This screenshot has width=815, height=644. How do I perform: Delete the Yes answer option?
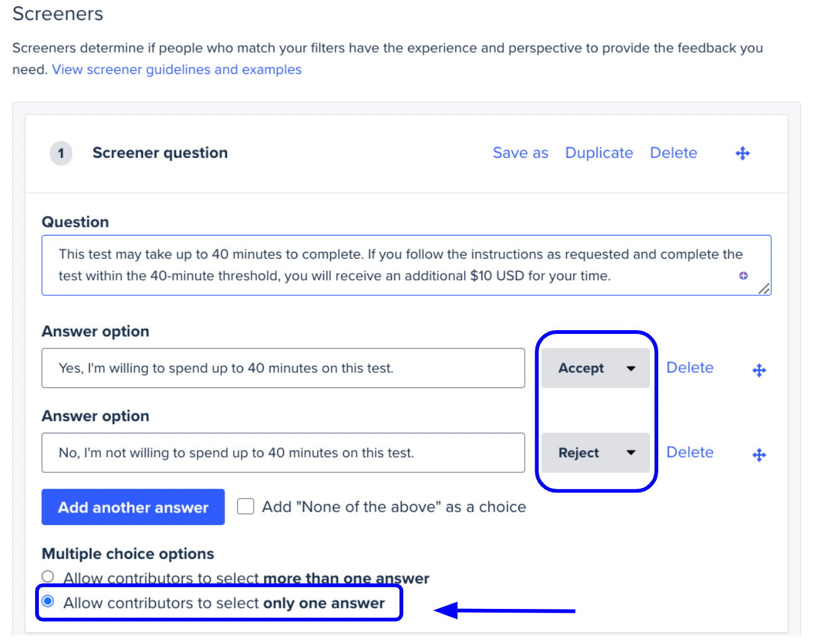[x=690, y=368]
